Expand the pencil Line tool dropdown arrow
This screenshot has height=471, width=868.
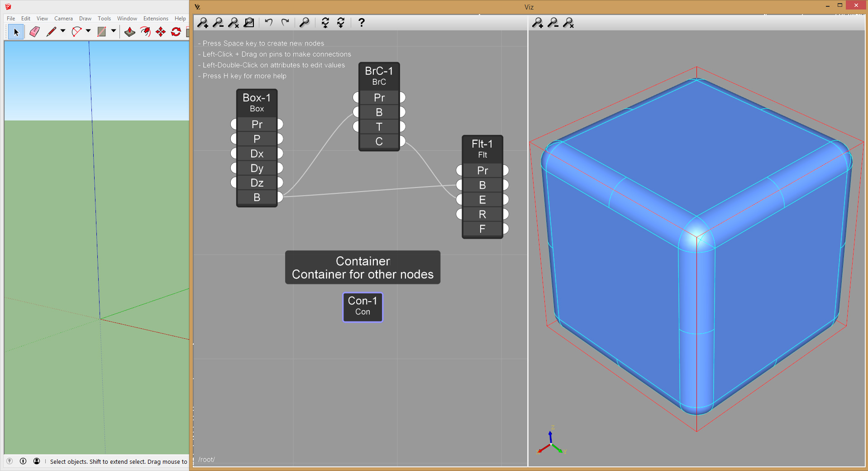[x=63, y=31]
